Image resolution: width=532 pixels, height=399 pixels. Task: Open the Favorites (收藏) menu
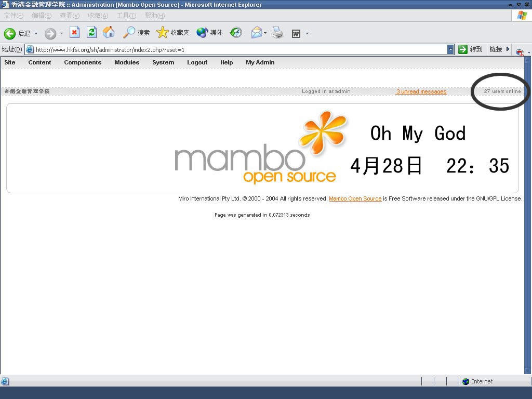[x=98, y=16]
